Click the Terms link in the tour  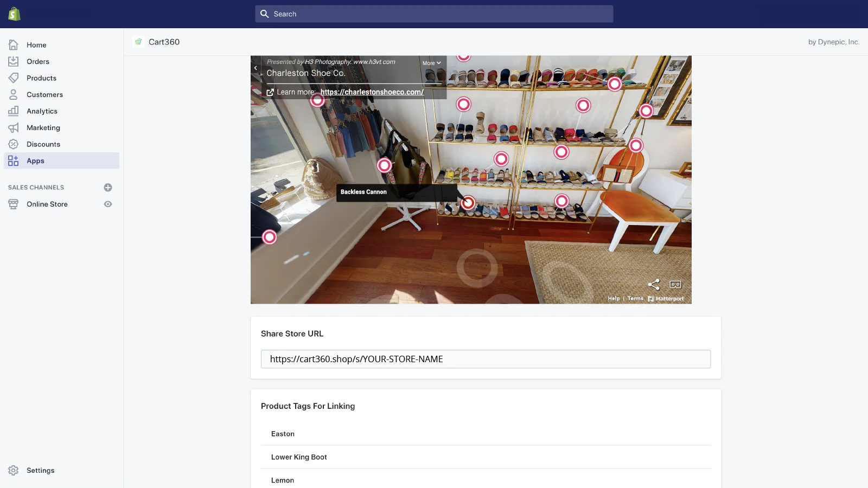[x=635, y=299]
